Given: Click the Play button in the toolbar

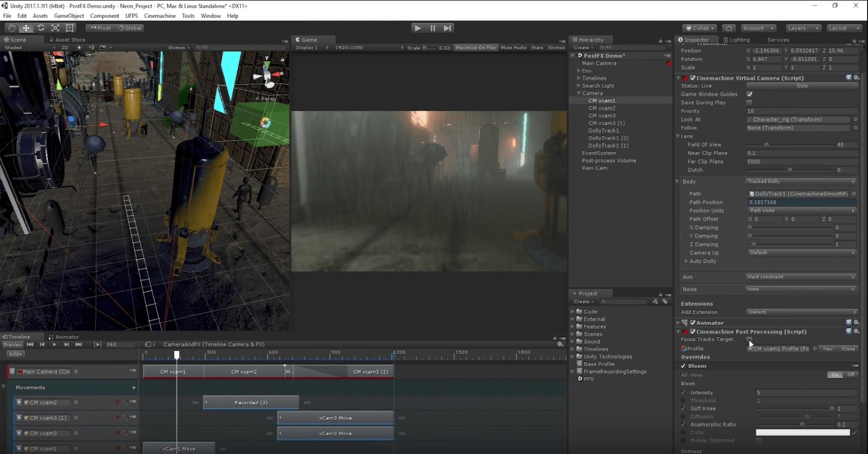Looking at the screenshot, I should click(x=418, y=28).
